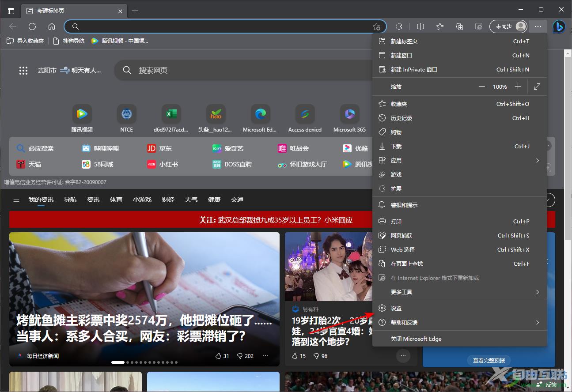Screen dimensions: 572x392
Task: Open 京东 site link
Action: pos(159,148)
